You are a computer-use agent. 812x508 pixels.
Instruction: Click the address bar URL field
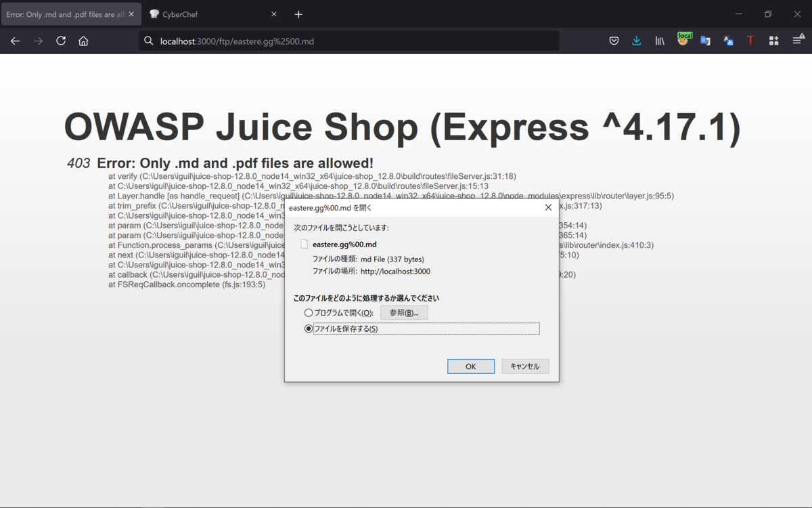click(348, 41)
